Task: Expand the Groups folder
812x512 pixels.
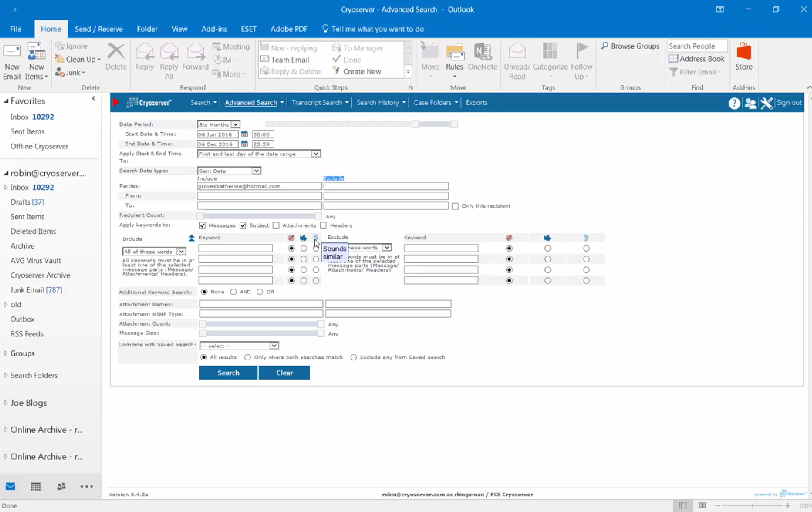Action: [6, 353]
